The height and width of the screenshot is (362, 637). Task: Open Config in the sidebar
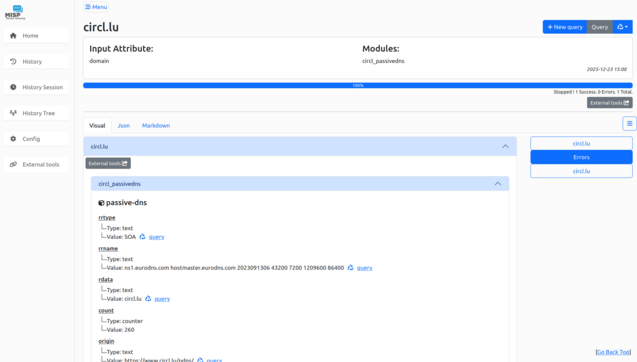(x=36, y=139)
